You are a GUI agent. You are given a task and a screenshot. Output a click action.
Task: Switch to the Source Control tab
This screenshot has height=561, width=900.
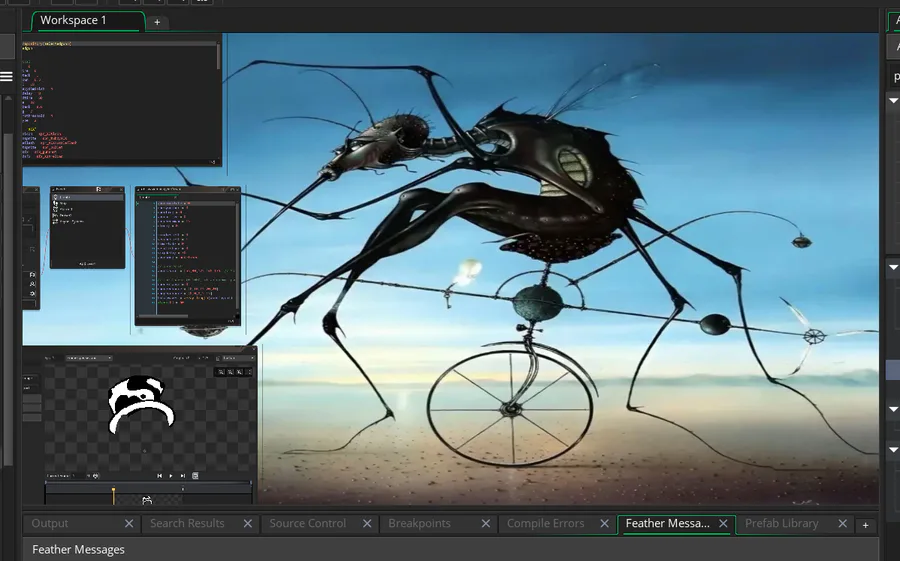307,523
